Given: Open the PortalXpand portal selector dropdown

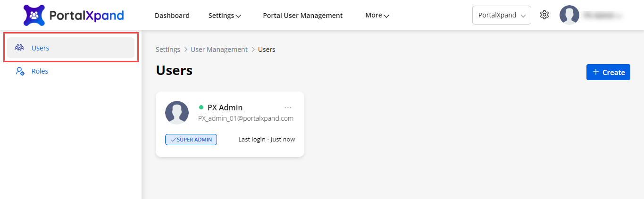Looking at the screenshot, I should point(501,15).
